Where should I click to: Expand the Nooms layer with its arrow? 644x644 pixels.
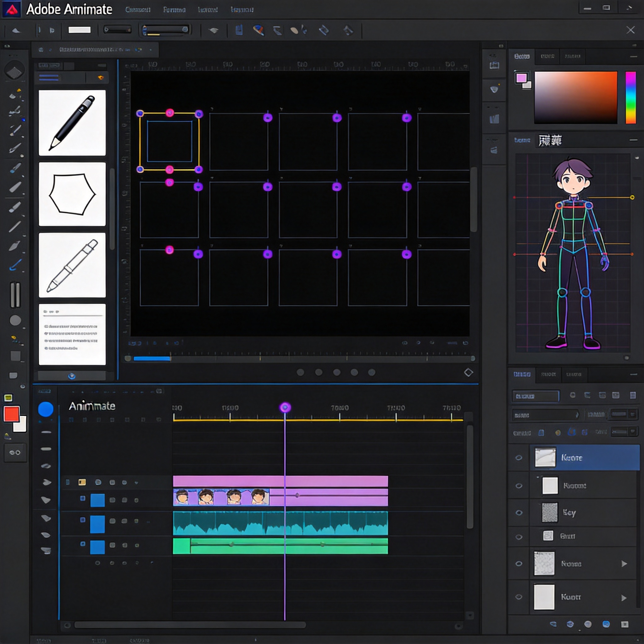tap(624, 564)
